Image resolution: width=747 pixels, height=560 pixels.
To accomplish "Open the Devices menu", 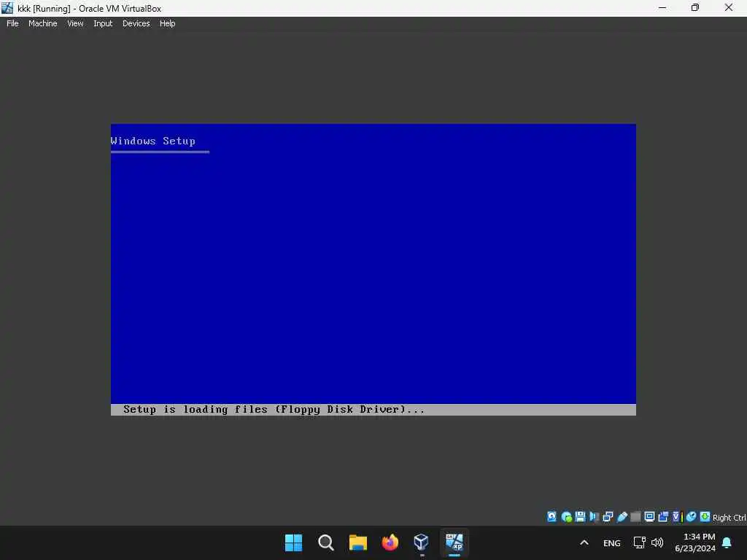I will (136, 23).
